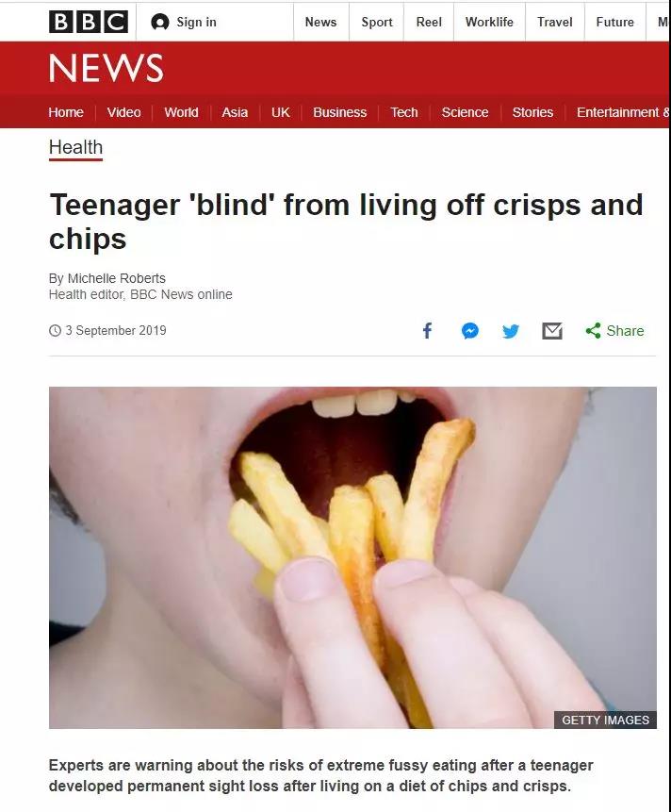The width and height of the screenshot is (671, 812).
Task: Go to Worklife section
Action: [489, 22]
